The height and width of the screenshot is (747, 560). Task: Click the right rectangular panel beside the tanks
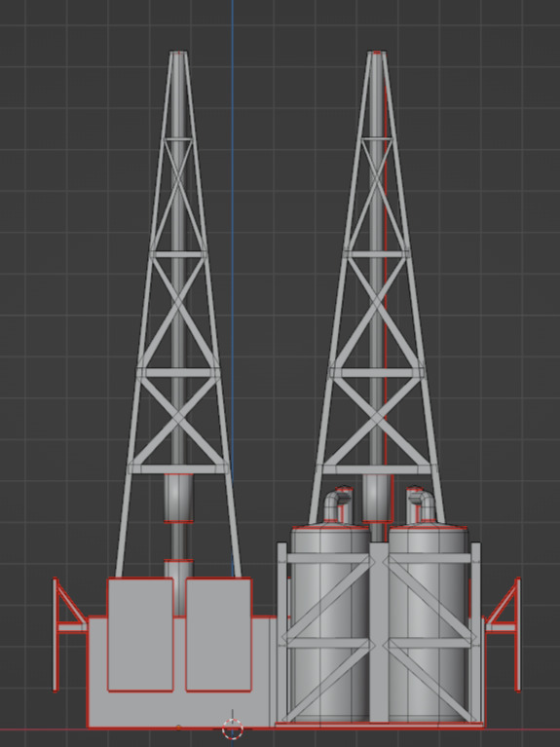pyautogui.click(x=218, y=635)
